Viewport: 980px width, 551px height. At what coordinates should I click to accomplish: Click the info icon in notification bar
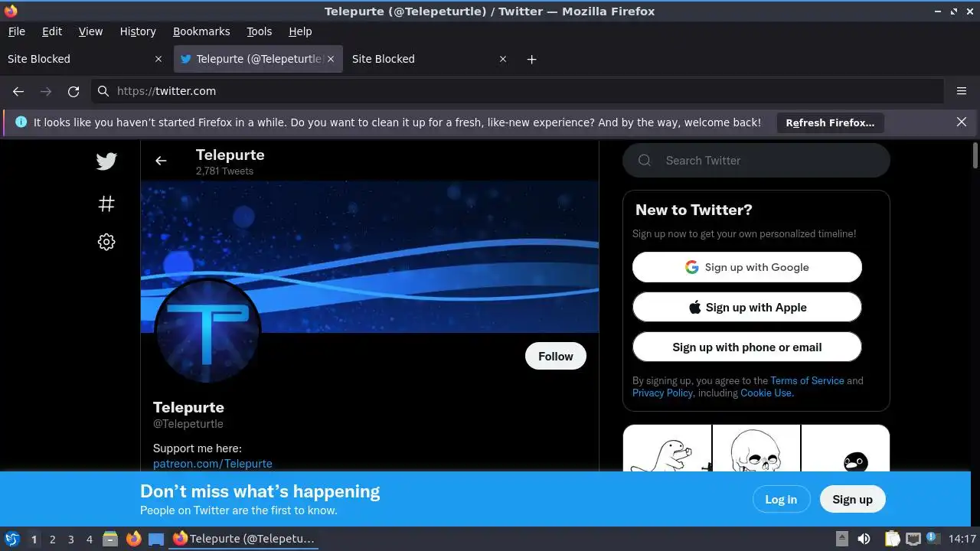click(x=21, y=122)
